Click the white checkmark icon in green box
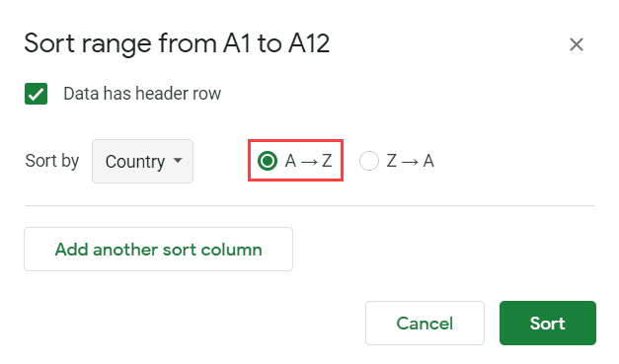The height and width of the screenshot is (364, 619). 36,94
